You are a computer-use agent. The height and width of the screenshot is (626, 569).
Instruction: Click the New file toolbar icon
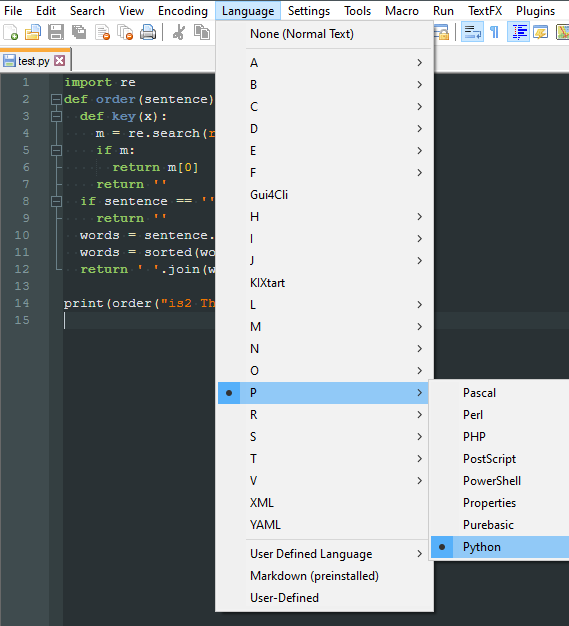tap(10, 32)
